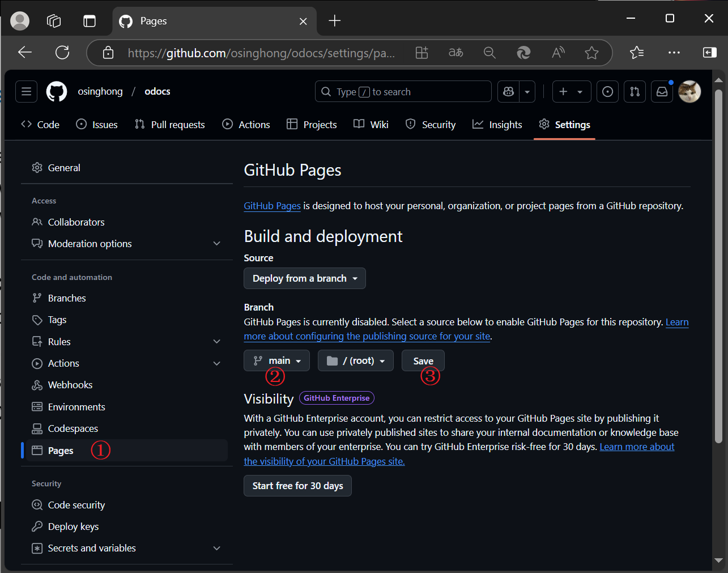Open the / (root) folder dropdown
Screen dimensions: 728x573
(x=355, y=360)
